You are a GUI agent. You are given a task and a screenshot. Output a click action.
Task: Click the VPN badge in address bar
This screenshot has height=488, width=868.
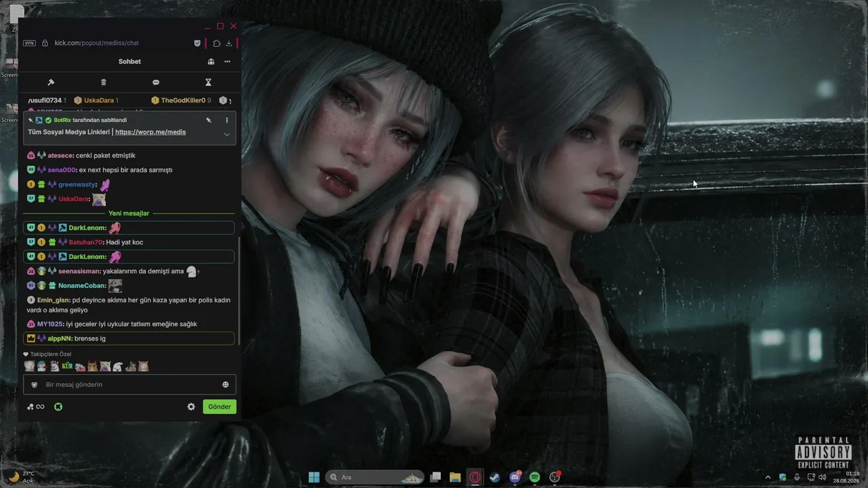coord(29,43)
